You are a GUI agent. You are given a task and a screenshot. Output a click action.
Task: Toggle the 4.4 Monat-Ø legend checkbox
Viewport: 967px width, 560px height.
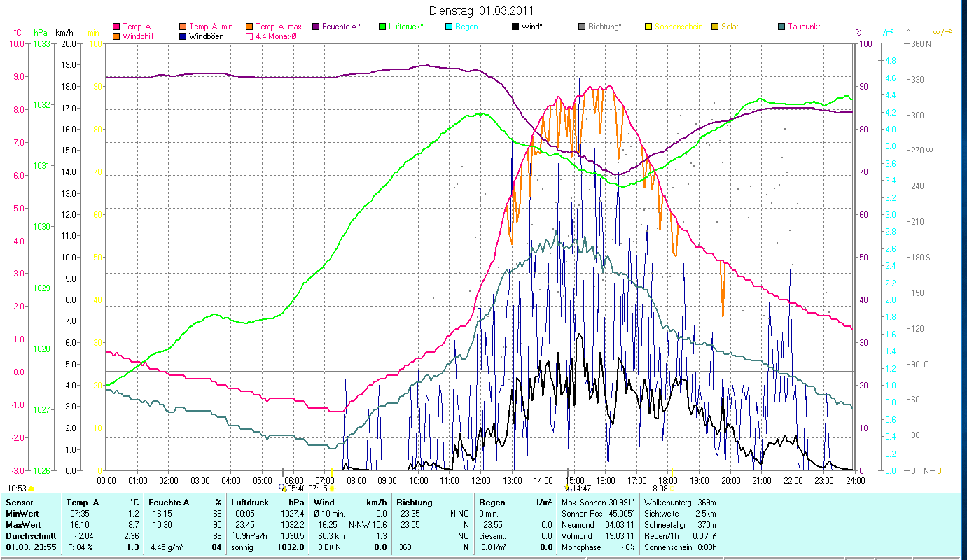(x=249, y=36)
